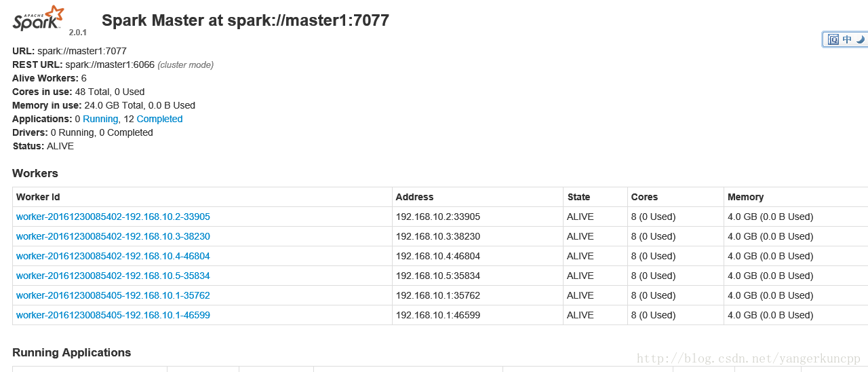
Task: Open worker 192.168.10.1-35762 details
Action: tap(113, 295)
